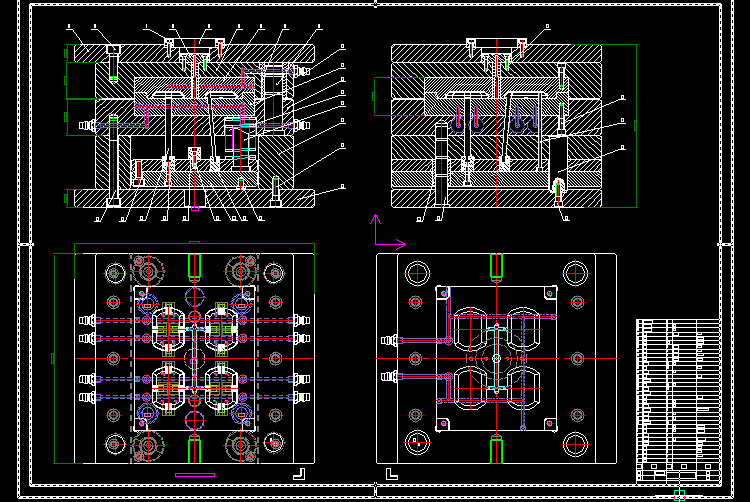Pick the green slot at the bottom of the lower-right plan view
Image resolution: width=750 pixels, height=502 pixels.
(x=496, y=451)
